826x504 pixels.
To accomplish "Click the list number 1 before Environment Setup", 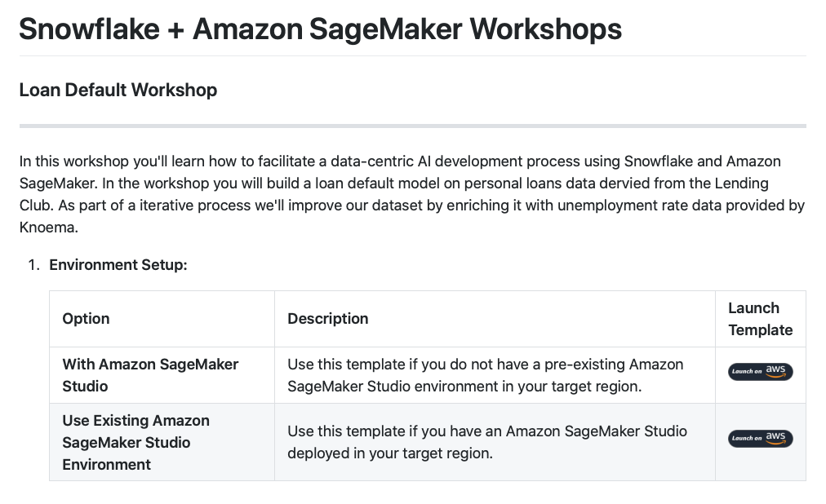I will 33,265.
